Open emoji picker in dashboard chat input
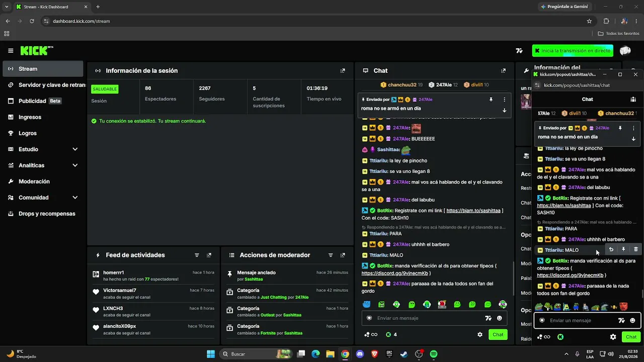This screenshot has width=644, height=362. tap(500, 318)
